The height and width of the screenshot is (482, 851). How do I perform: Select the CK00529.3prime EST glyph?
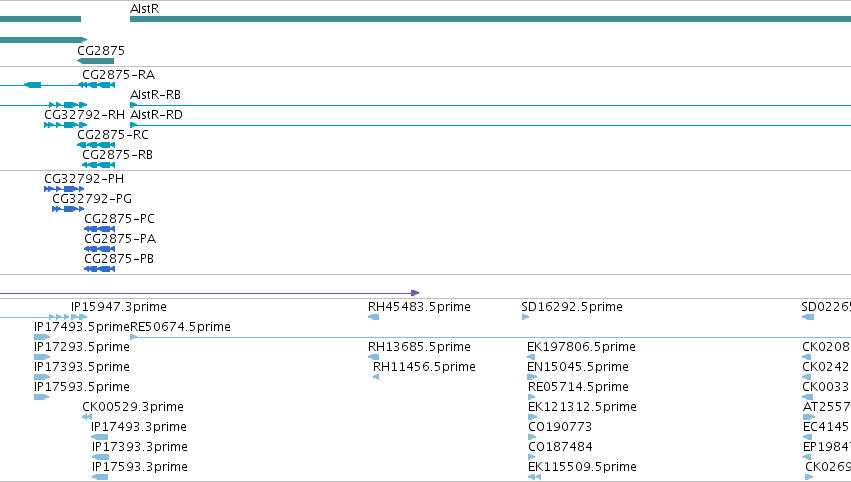pos(87,417)
